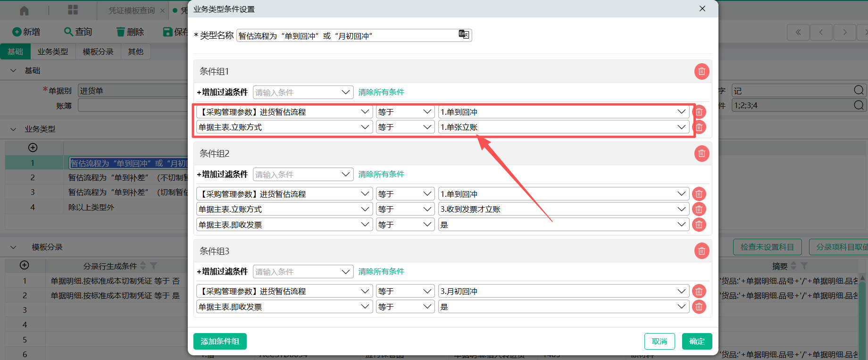Image resolution: width=868 pixels, height=360 pixels.
Task: Click the 类型名称 text input field
Action: click(347, 36)
